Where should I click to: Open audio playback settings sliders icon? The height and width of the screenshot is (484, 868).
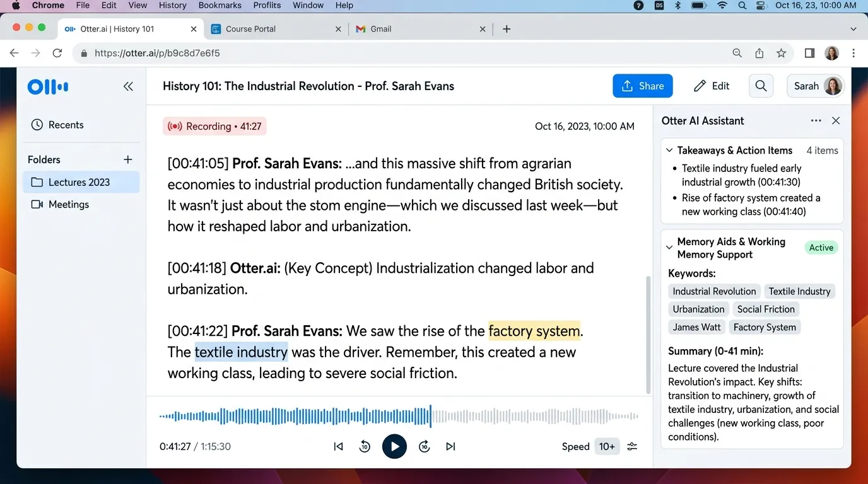(x=632, y=446)
